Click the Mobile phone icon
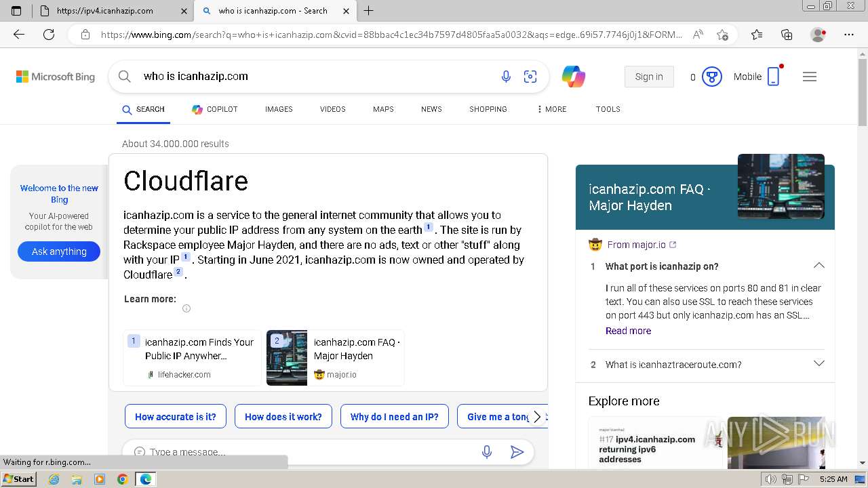 [x=774, y=77]
